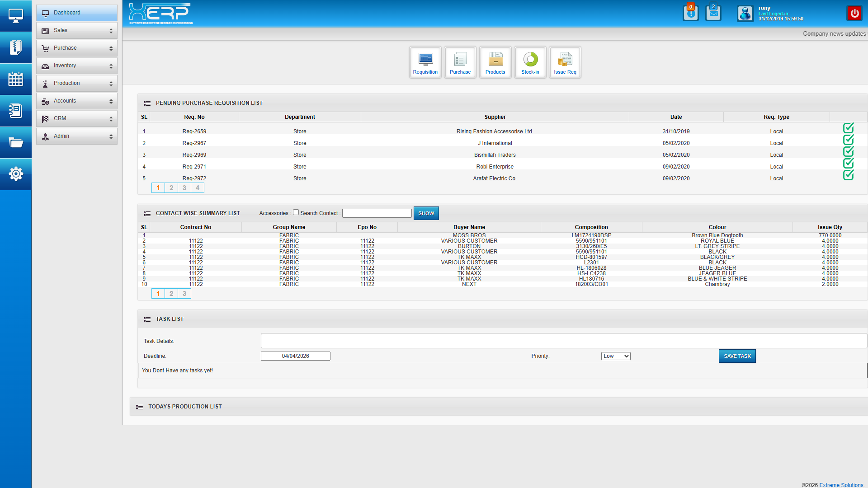Screen dimensions: 868x488
Task: Click the red power logout icon
Action: pos(854,14)
